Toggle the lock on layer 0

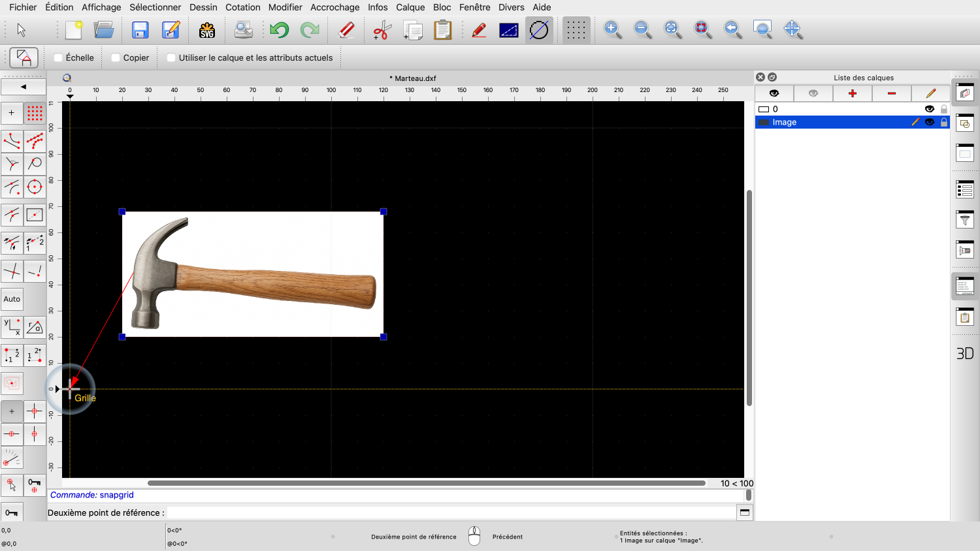tap(943, 109)
